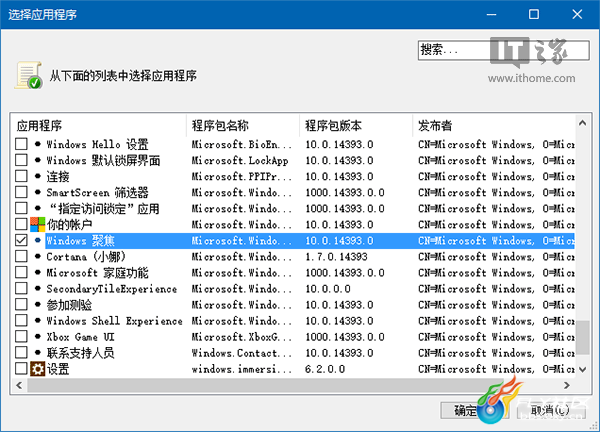
Task: Select the Xbox Game UI row name
Action: (x=80, y=337)
